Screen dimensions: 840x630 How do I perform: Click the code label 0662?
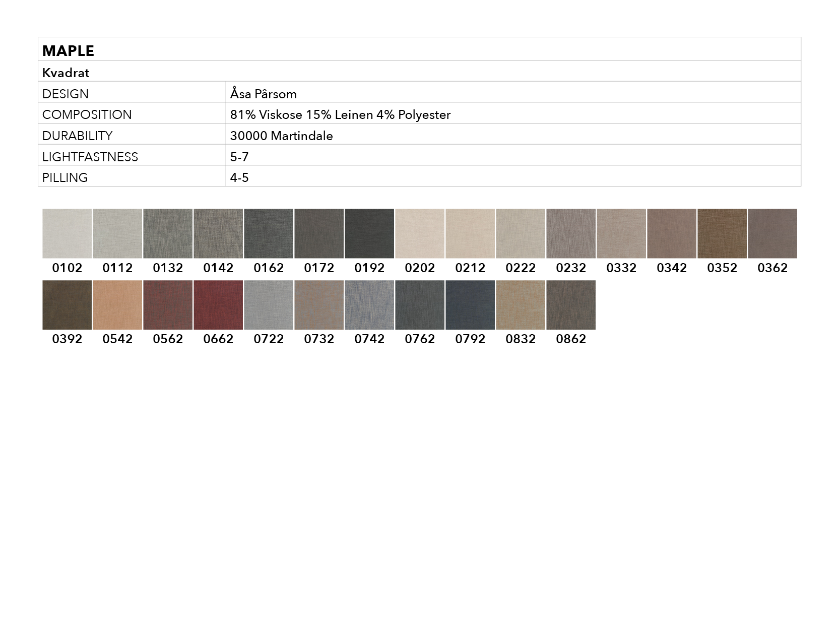tap(218, 339)
